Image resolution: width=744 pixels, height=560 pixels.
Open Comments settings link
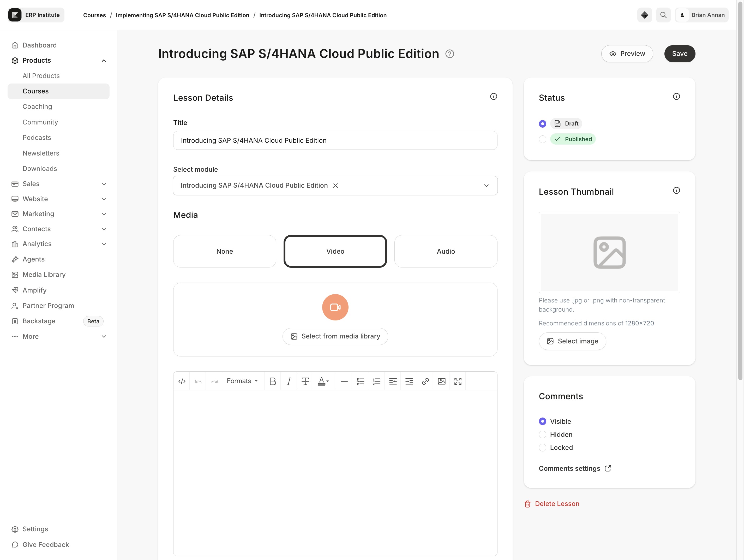(575, 468)
